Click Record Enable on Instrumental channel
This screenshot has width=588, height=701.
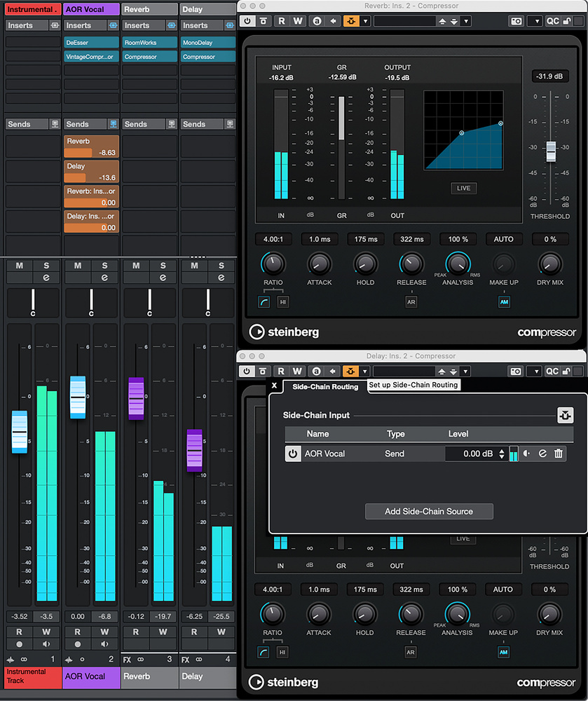tap(19, 644)
